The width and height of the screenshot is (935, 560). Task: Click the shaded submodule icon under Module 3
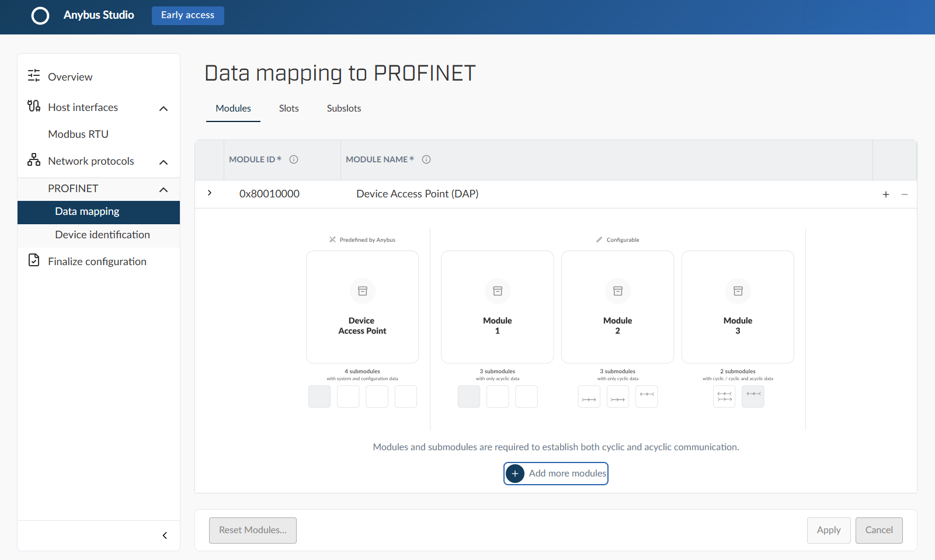753,396
